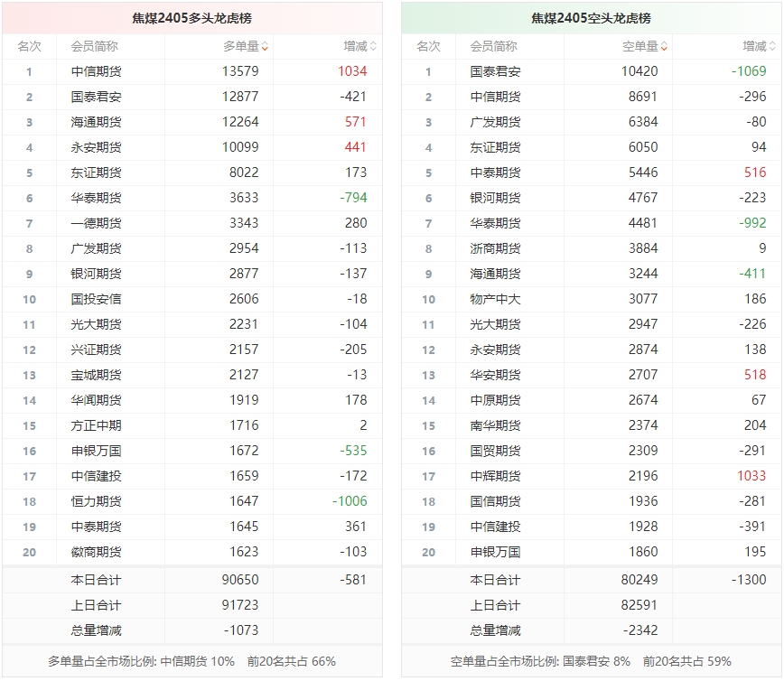Select 海通期货 in the long table
This screenshot has height=681, width=784.
[96, 122]
